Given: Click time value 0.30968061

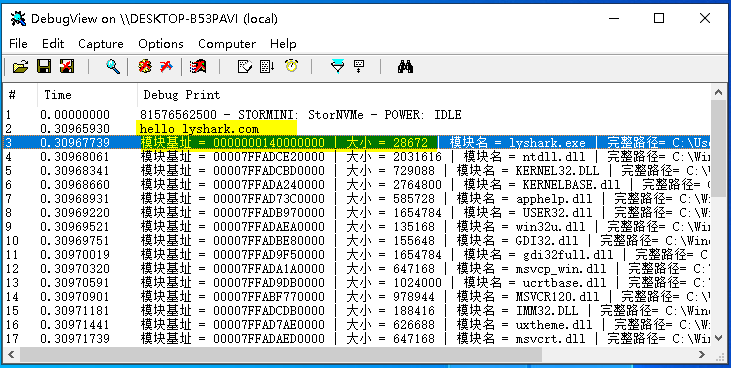Looking at the screenshot, I should (75, 157).
